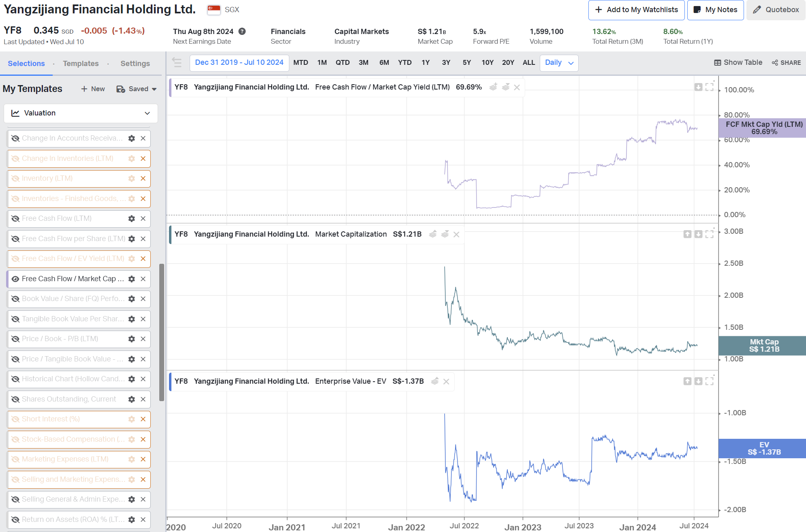Select the ALL time range
Viewport: 806px width, 532px height.
(528, 63)
